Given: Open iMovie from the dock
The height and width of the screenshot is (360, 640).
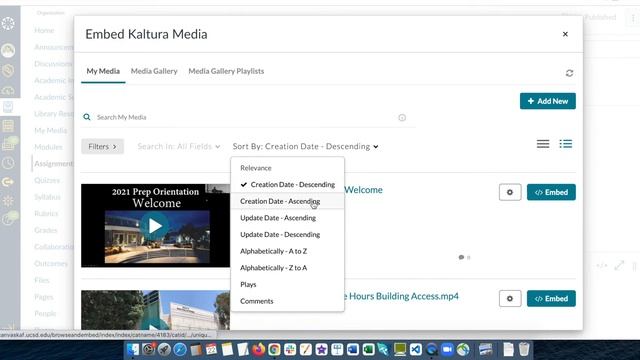Looking at the screenshot, I should point(322,349).
